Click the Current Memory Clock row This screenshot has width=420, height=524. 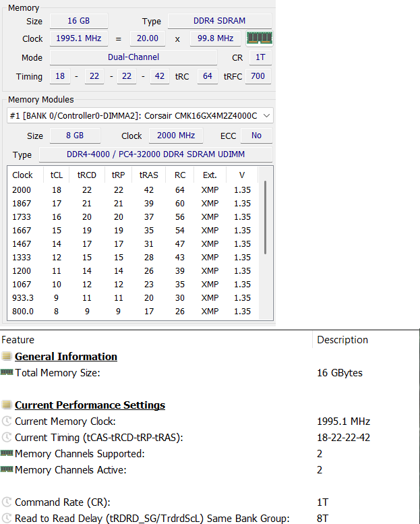coord(210,421)
